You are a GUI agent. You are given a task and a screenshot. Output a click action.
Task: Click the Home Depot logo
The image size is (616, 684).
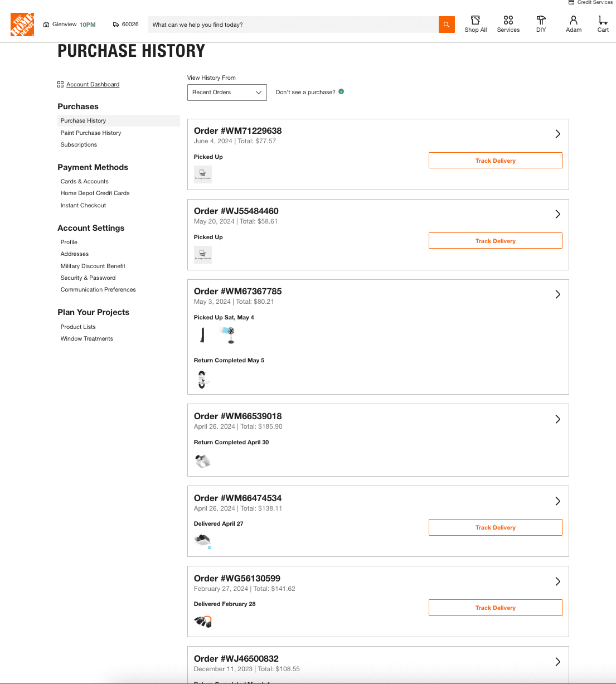click(x=22, y=25)
